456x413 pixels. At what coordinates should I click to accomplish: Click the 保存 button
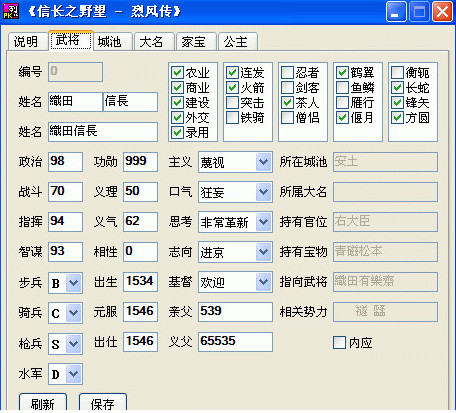pyautogui.click(x=103, y=403)
